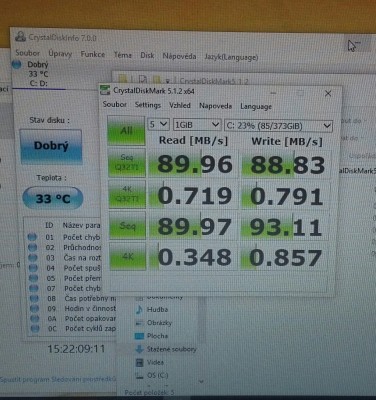The width and height of the screenshot is (376, 400).
Task: Expand the Explorer sidebar scroll-down chevron
Action: [201, 381]
